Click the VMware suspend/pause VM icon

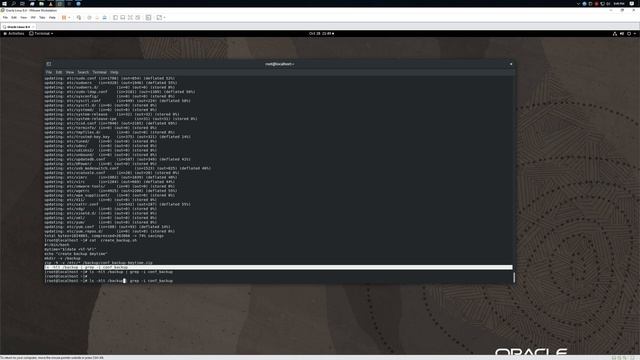click(x=64, y=18)
